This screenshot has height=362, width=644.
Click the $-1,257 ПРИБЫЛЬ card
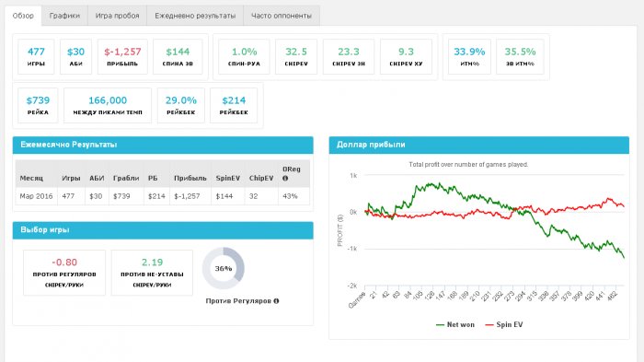[122, 57]
